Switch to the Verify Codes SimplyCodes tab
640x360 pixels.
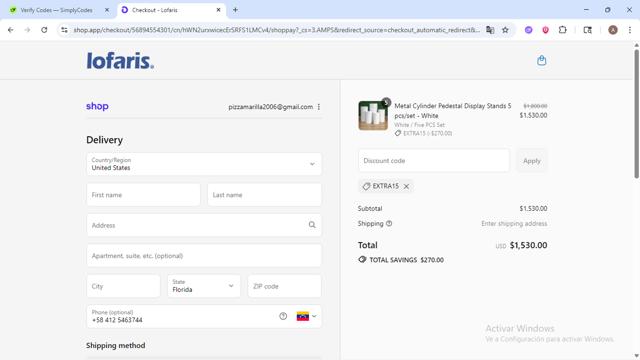56,10
